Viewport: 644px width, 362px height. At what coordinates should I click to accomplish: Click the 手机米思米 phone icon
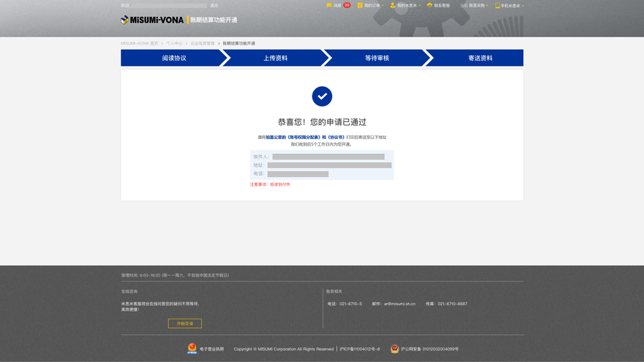[x=498, y=5]
